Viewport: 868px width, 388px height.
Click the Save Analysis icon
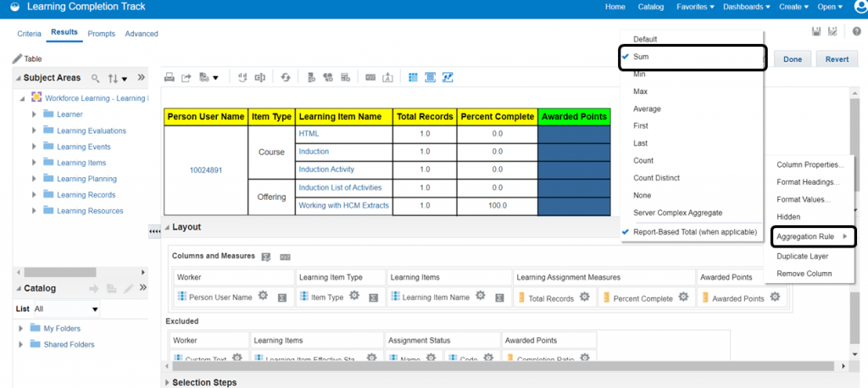pos(815,31)
